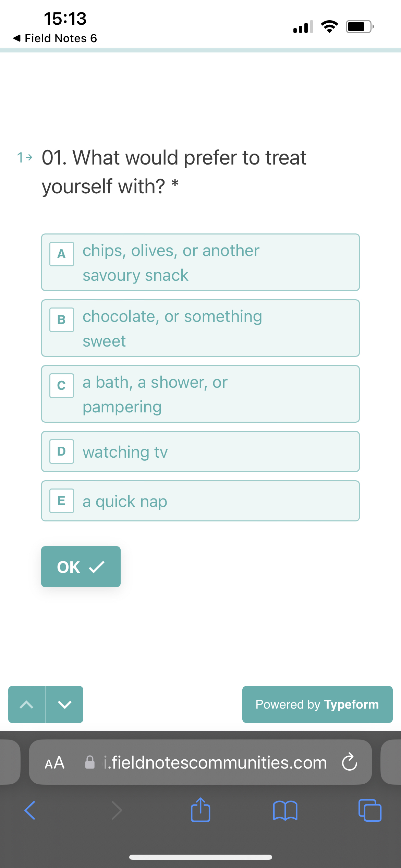The image size is (401, 868).
Task: Pick option E, a quick nap
Action: 200,501
